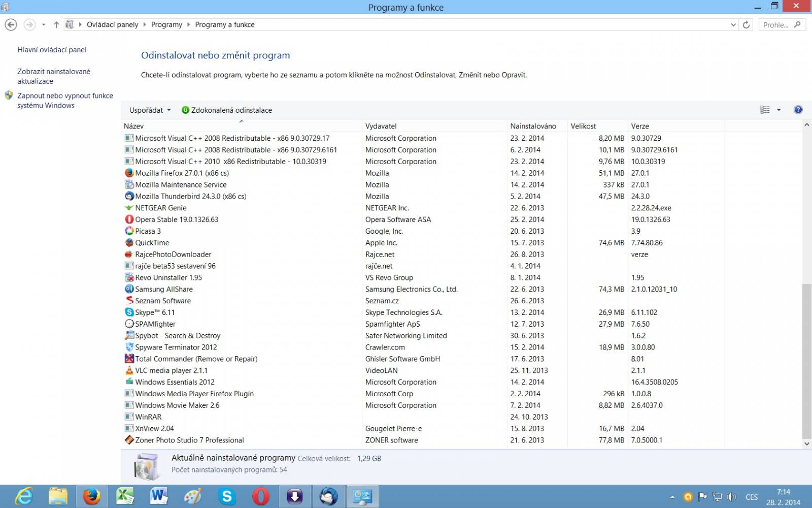This screenshot has width=812, height=508.
Task: Click Programy in breadcrumb path
Action: [x=166, y=25]
